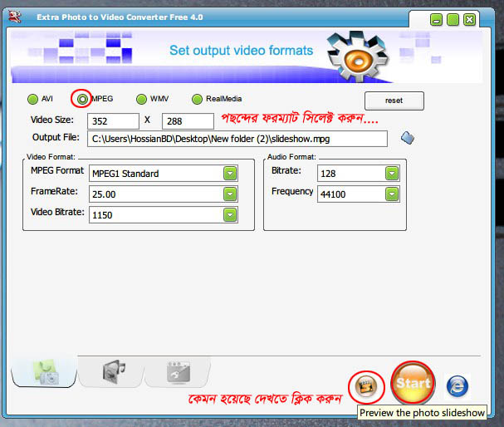Expand the MPEG Format dropdown arrow

click(230, 174)
